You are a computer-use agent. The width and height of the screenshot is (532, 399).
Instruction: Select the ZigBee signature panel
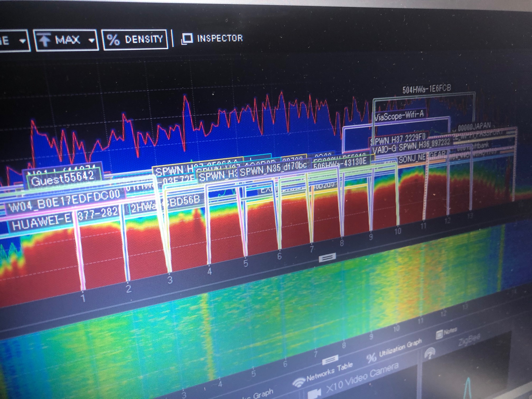tap(469, 340)
